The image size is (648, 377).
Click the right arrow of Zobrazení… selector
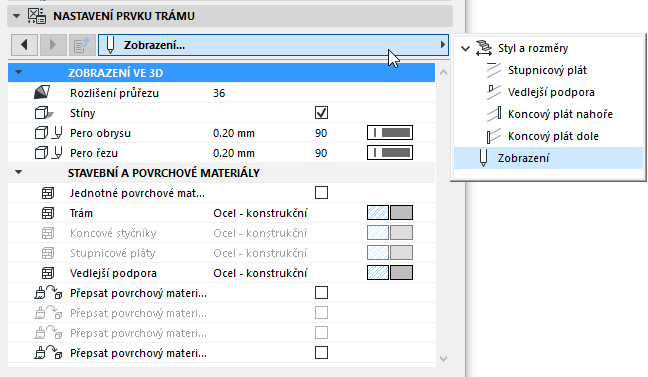(443, 44)
